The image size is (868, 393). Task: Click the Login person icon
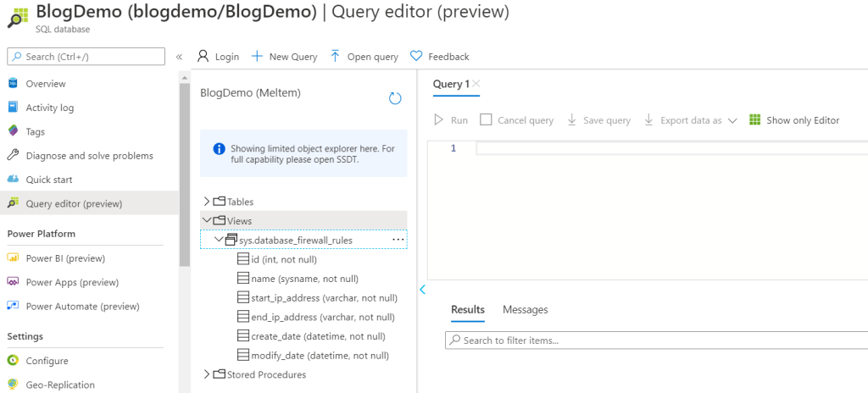point(203,57)
